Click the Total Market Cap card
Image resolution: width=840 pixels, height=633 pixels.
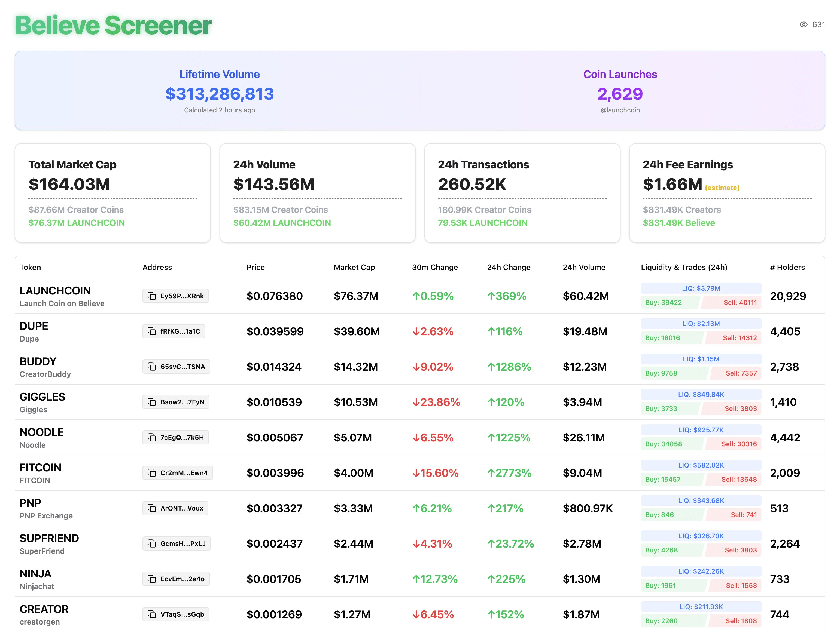click(112, 193)
